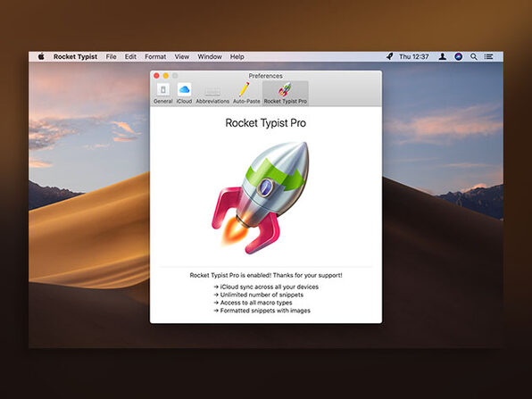Image resolution: width=532 pixels, height=399 pixels.
Task: Switch to iCloud preferences pane
Action: 184,94
